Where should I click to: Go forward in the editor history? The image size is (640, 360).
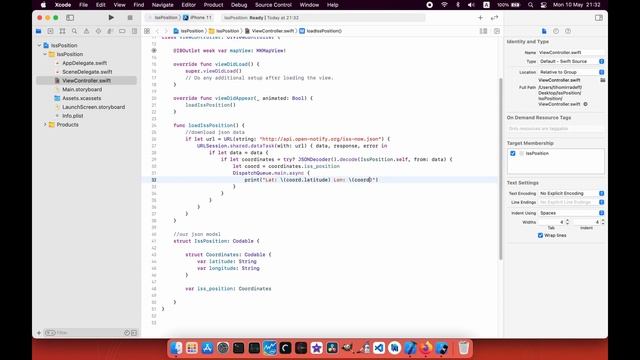point(166,31)
